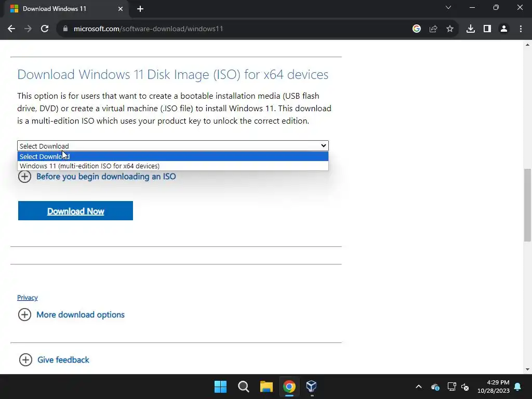Image resolution: width=532 pixels, height=399 pixels.
Task: Go back to the previous page
Action: point(11,29)
